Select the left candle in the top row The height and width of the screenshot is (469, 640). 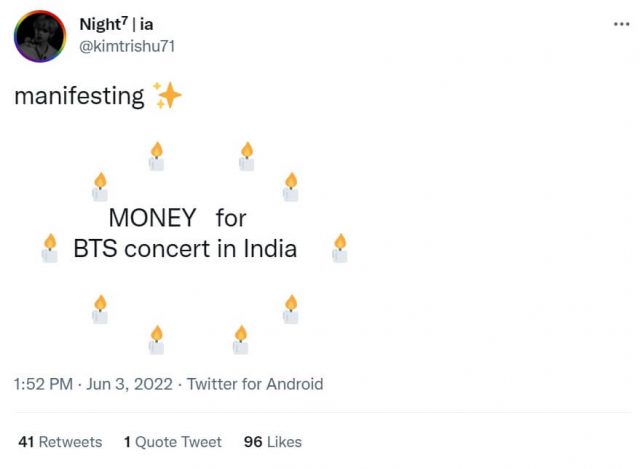pos(156,156)
